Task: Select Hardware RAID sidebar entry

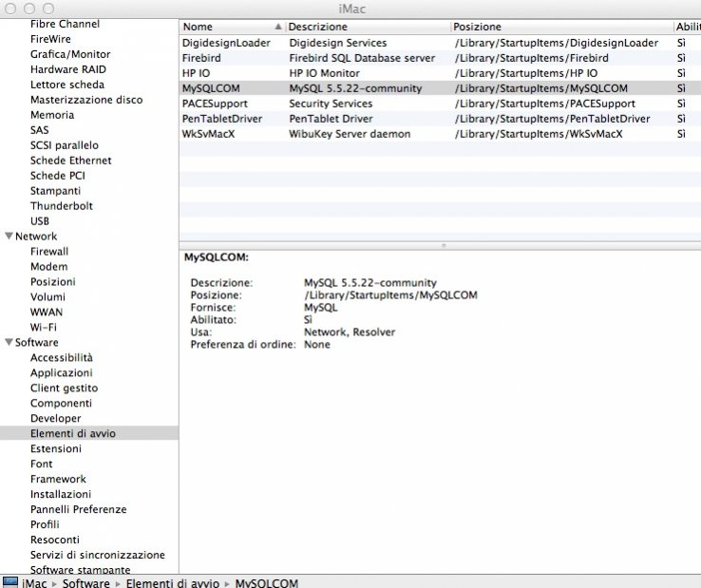Action: coord(68,69)
